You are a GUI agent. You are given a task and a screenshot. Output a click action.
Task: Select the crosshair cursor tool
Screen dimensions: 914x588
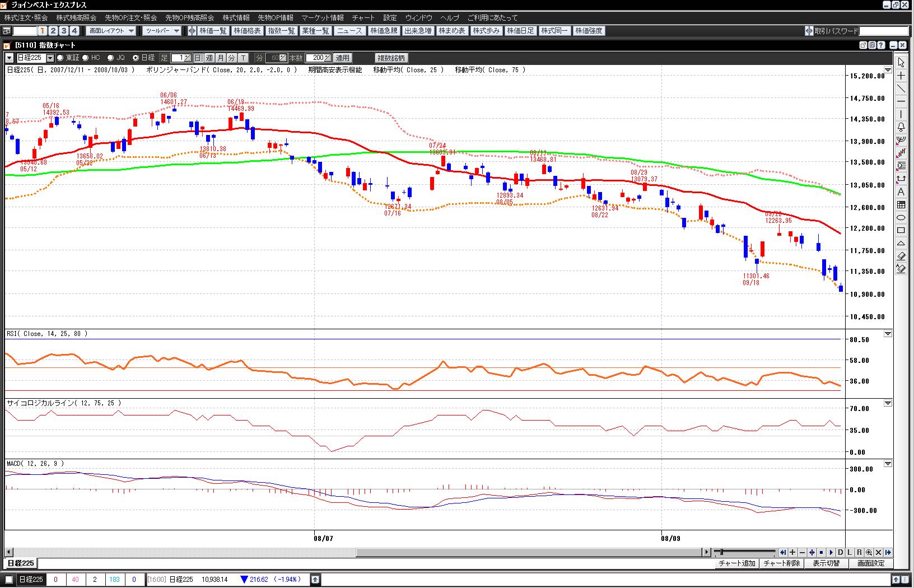coord(901,76)
